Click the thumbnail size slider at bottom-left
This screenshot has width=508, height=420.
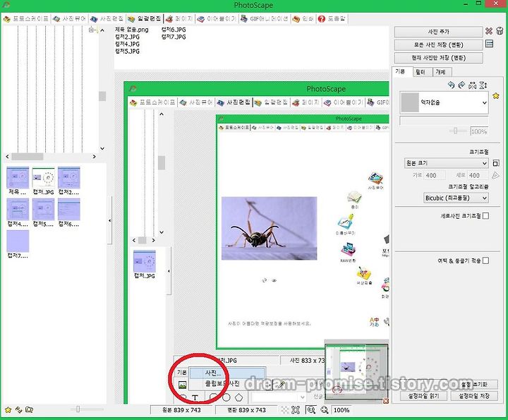click(x=78, y=409)
